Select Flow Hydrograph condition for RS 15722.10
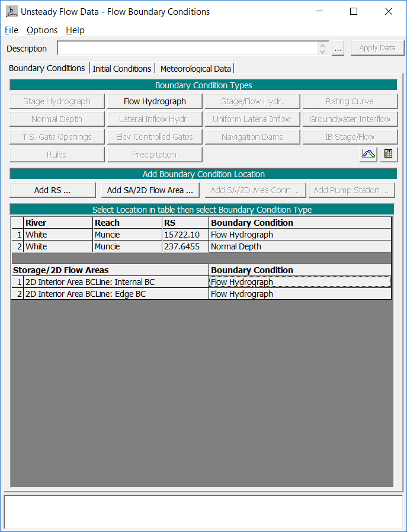The height and width of the screenshot is (532, 407). click(x=300, y=235)
